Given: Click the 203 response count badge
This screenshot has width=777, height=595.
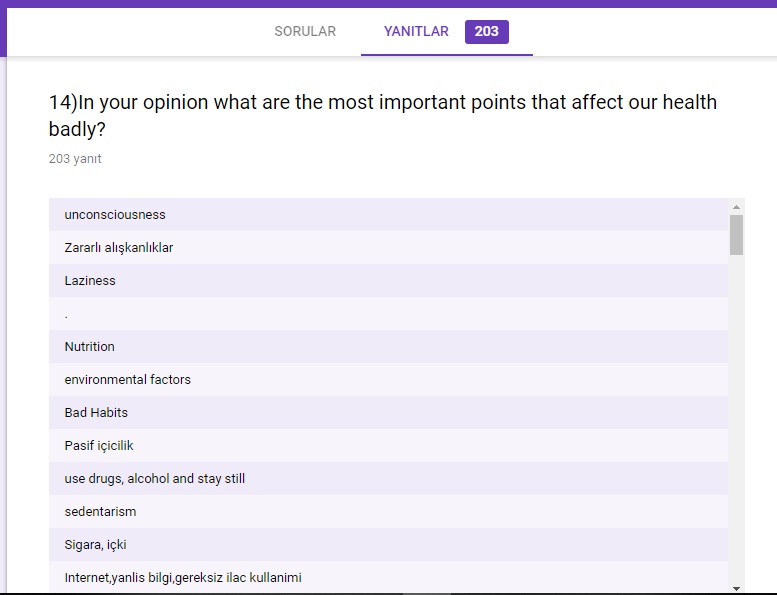Looking at the screenshot, I should tap(487, 32).
